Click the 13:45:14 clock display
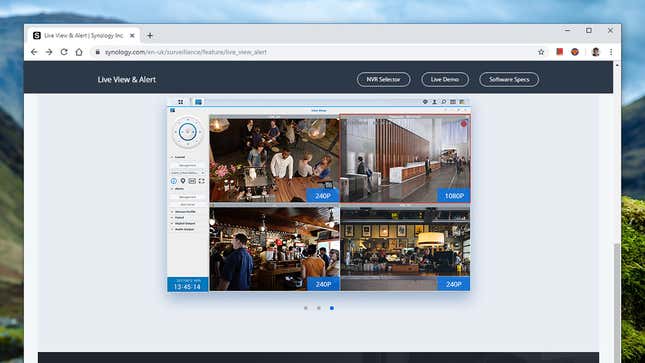 pyautogui.click(x=188, y=286)
